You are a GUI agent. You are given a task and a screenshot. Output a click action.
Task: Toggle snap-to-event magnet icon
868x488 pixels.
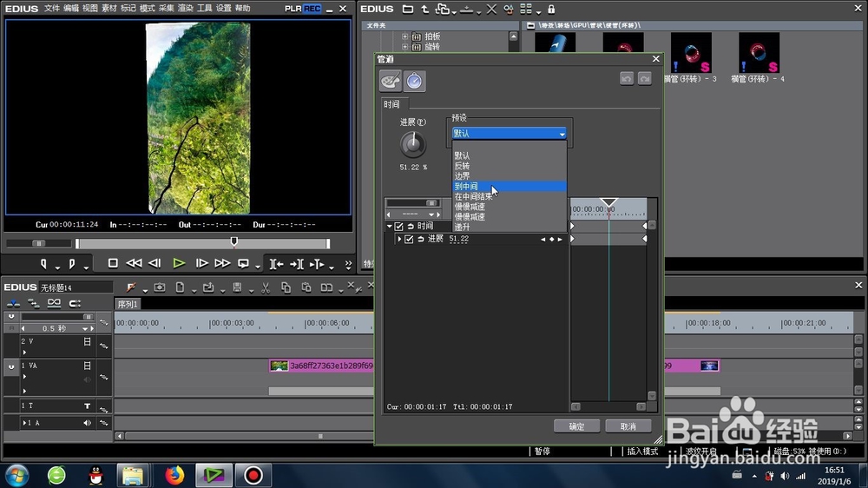[75, 303]
